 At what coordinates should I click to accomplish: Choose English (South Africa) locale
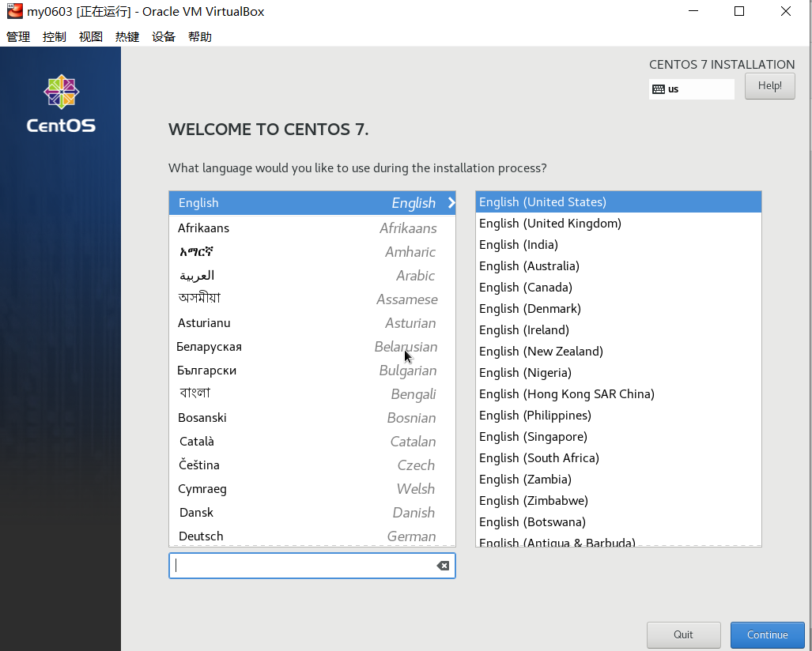coord(618,458)
